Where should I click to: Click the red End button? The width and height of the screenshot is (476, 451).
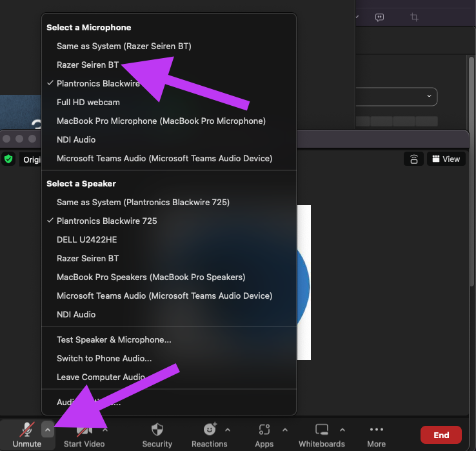(441, 435)
